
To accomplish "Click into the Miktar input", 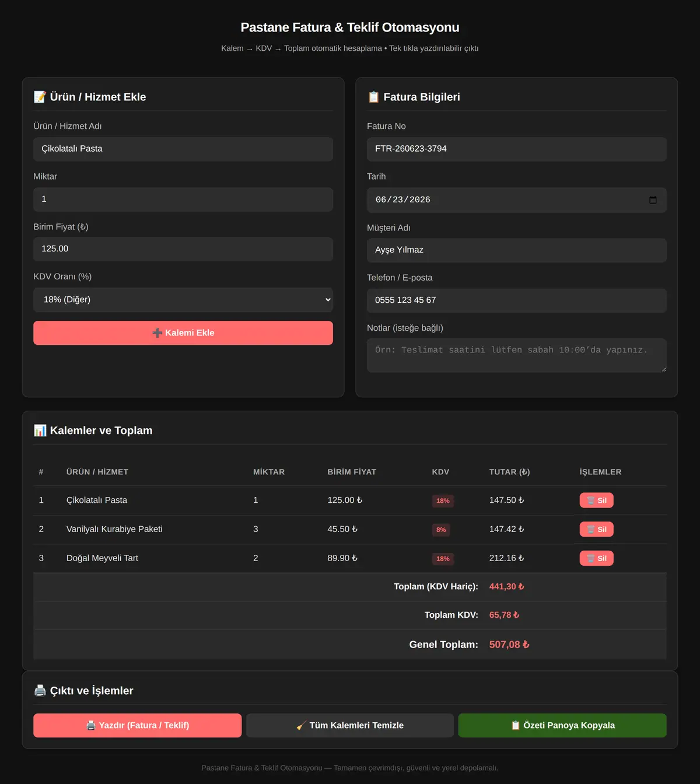I will point(183,199).
